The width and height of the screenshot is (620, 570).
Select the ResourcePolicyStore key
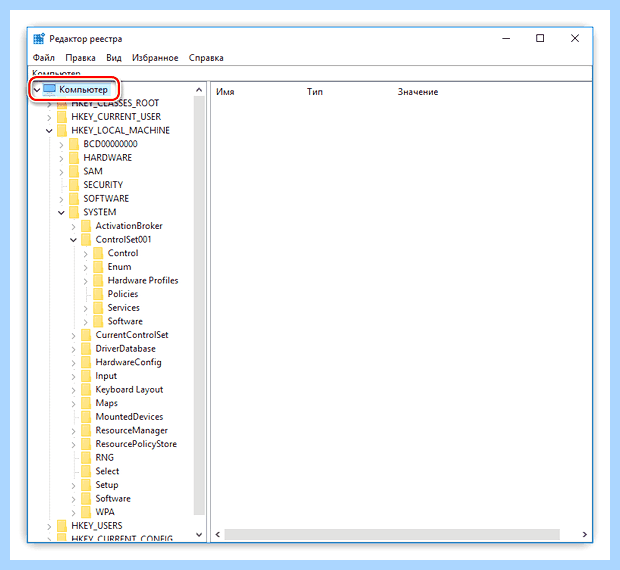coord(136,444)
